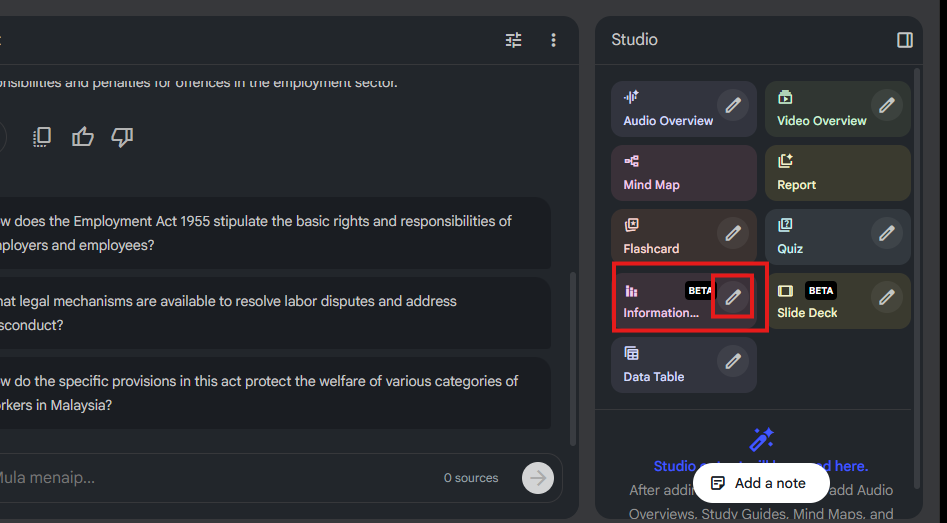Screen dimensions: 947x523
Task: Give the response a thumbs up
Action: click(x=83, y=137)
